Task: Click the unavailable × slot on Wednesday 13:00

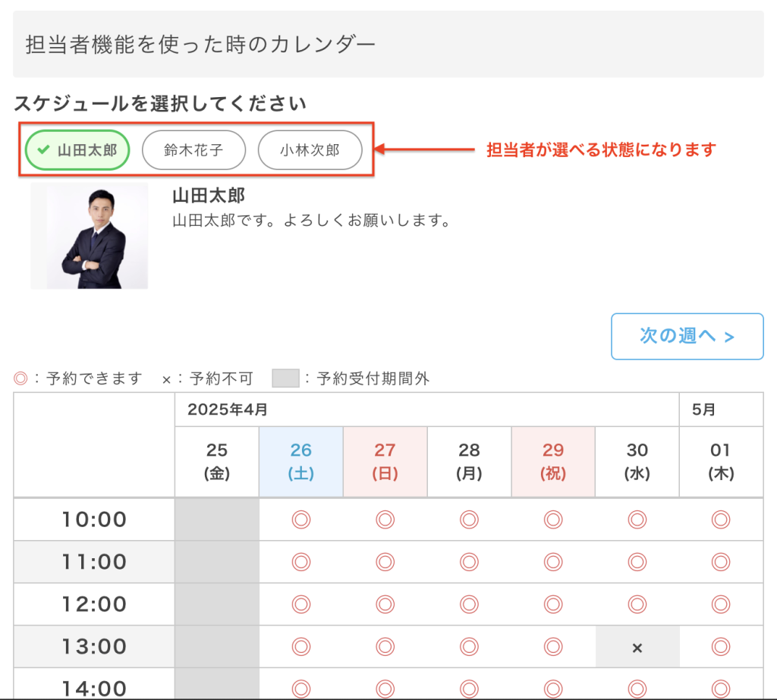Action: click(x=637, y=647)
